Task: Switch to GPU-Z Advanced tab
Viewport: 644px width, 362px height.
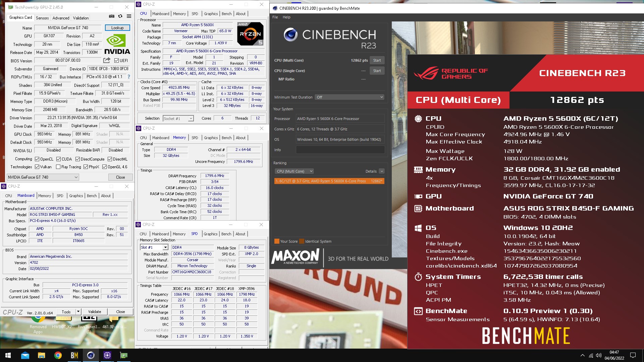Action: tap(61, 18)
